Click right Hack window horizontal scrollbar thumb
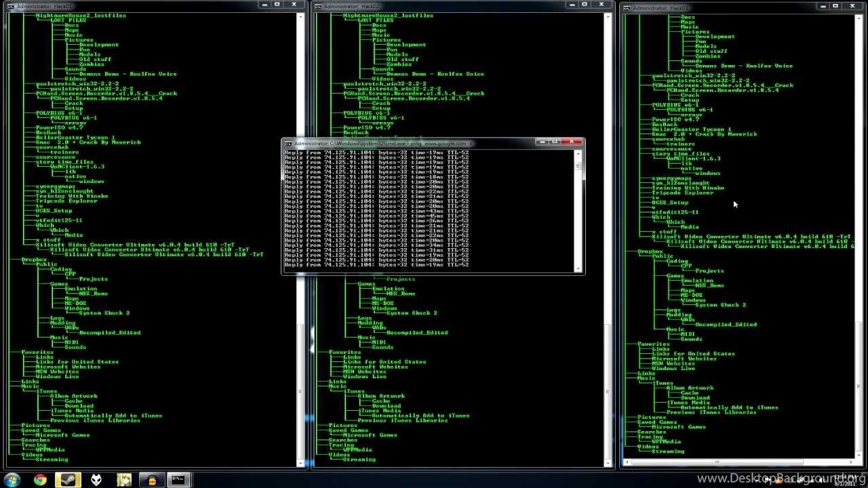This screenshot has height=488, width=868. (717, 463)
